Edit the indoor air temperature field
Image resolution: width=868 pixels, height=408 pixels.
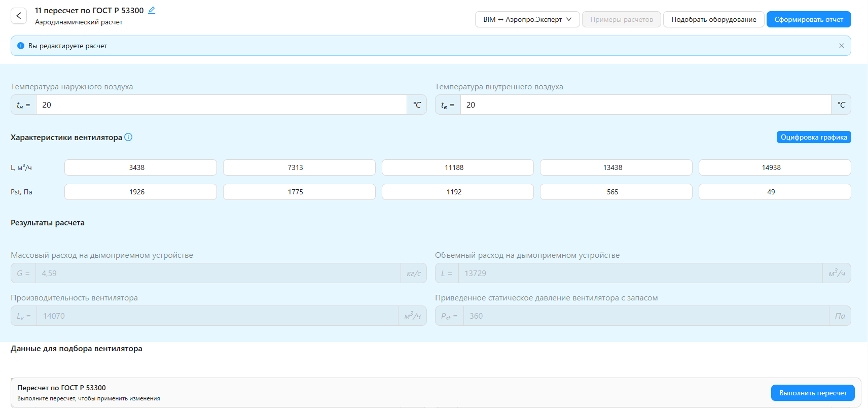[x=645, y=105]
